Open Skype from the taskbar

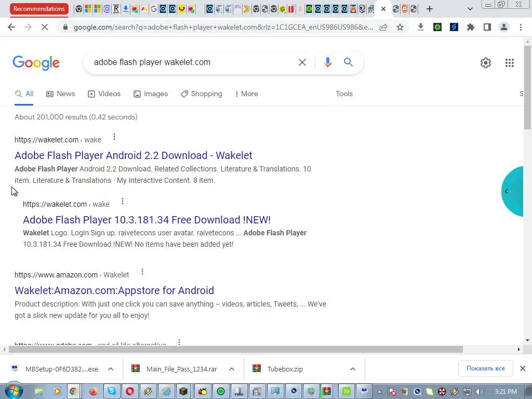pos(112,392)
